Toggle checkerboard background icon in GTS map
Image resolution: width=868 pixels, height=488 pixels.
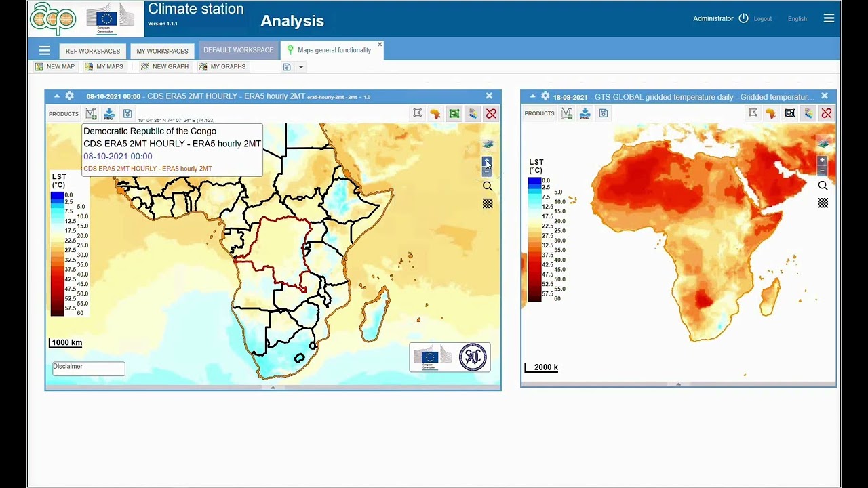pos(823,203)
